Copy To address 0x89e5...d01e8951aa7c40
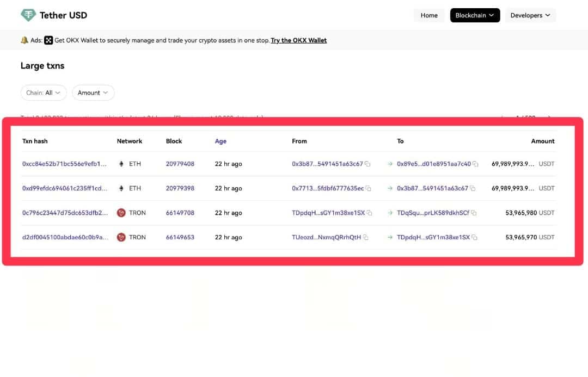 click(x=475, y=164)
